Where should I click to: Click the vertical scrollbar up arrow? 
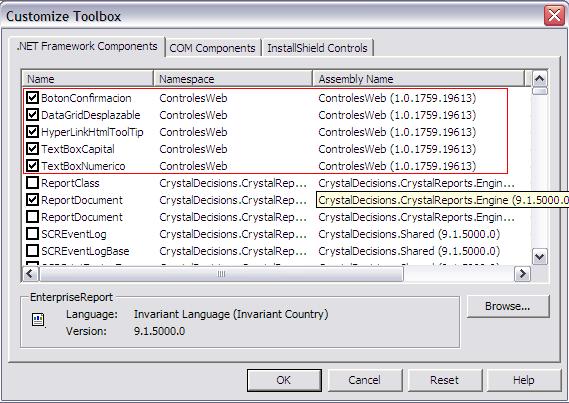(x=540, y=78)
